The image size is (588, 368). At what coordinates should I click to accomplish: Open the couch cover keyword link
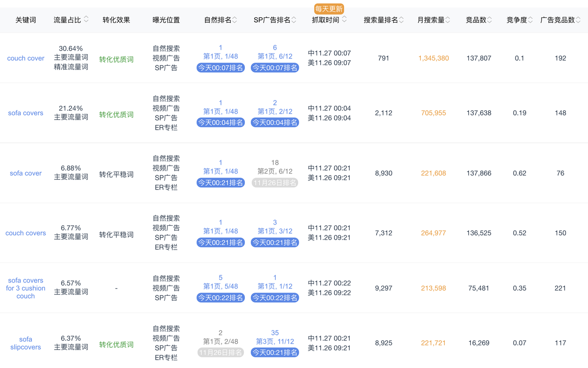(25, 58)
